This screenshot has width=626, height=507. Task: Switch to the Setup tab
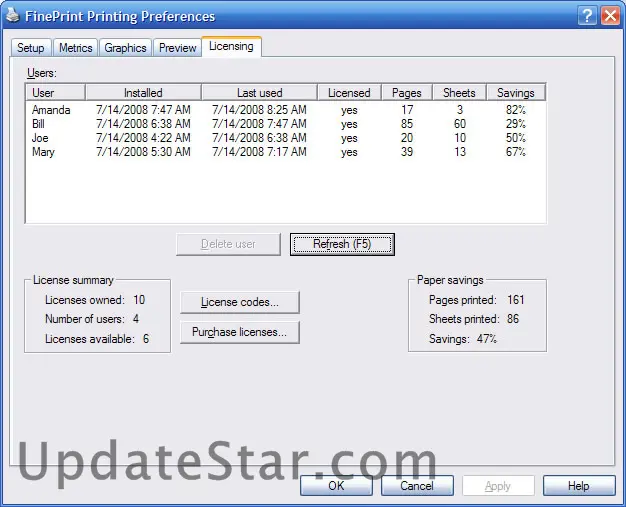(x=31, y=48)
